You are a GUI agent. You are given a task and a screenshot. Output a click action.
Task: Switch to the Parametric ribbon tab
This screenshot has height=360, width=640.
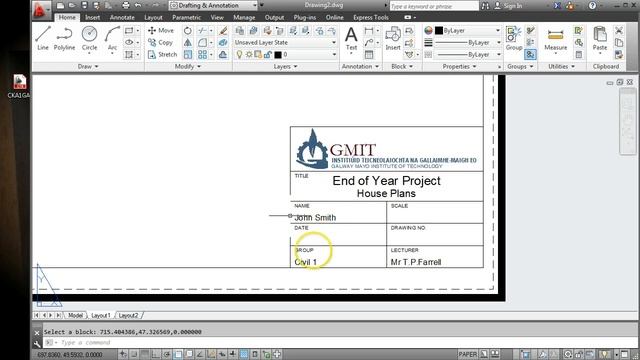coord(187,17)
